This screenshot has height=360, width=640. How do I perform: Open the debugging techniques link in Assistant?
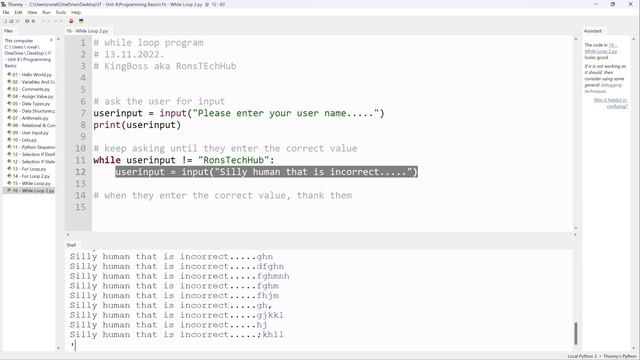point(604,88)
